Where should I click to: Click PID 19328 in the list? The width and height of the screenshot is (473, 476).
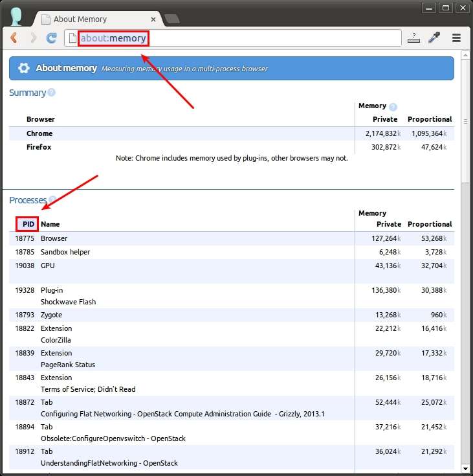point(25,290)
